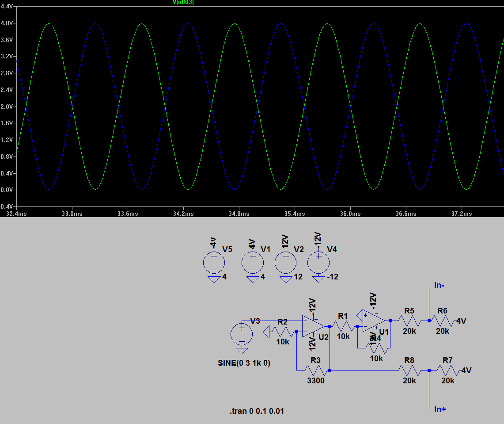Click the V(n003) trace label

click(x=183, y=2)
